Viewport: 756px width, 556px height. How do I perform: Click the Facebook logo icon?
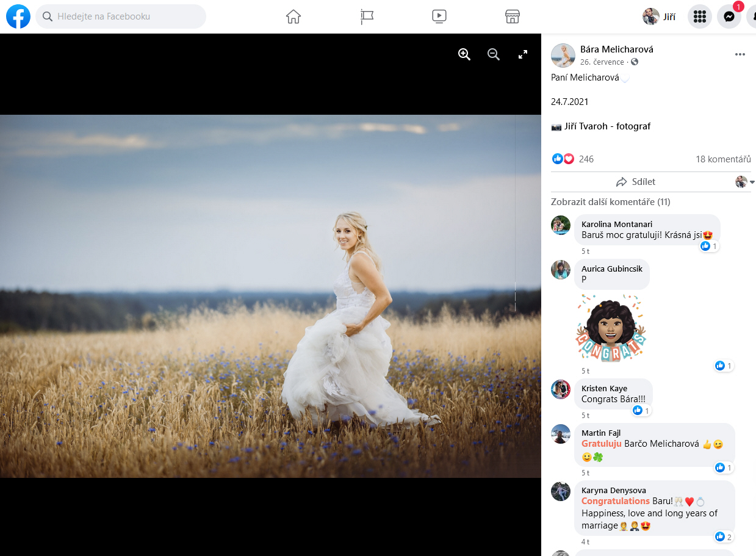(x=18, y=16)
